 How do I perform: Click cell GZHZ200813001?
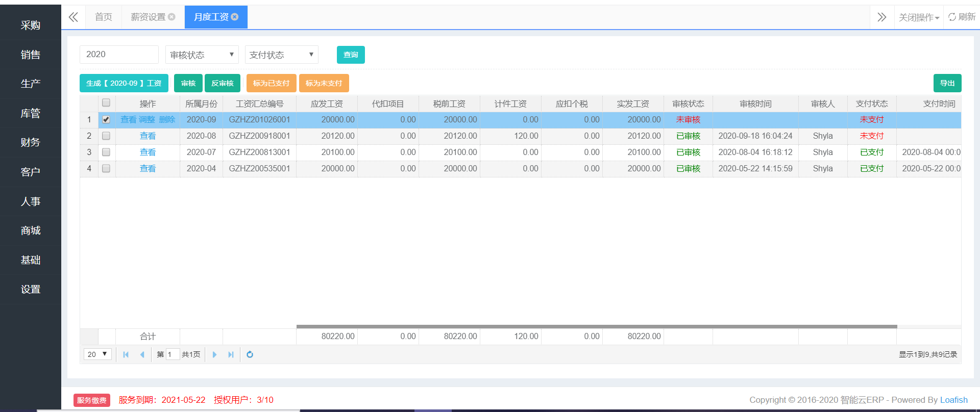[259, 152]
